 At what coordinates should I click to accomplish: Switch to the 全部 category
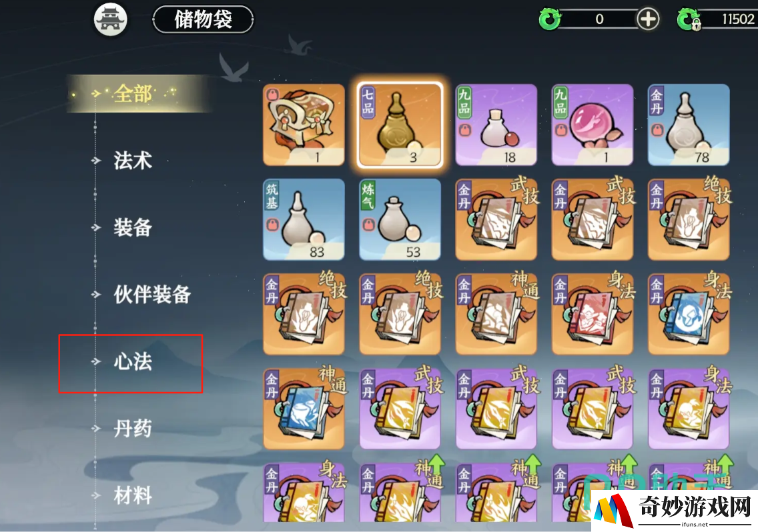click(133, 94)
